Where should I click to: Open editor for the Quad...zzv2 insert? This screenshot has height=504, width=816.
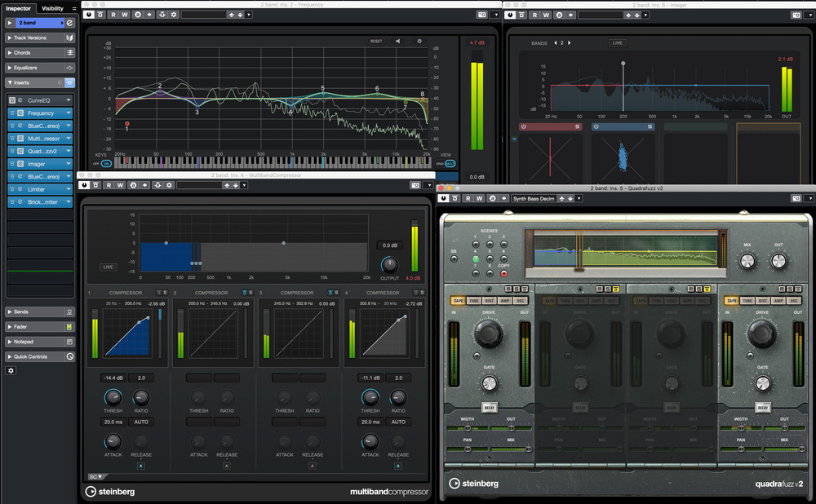(x=20, y=152)
